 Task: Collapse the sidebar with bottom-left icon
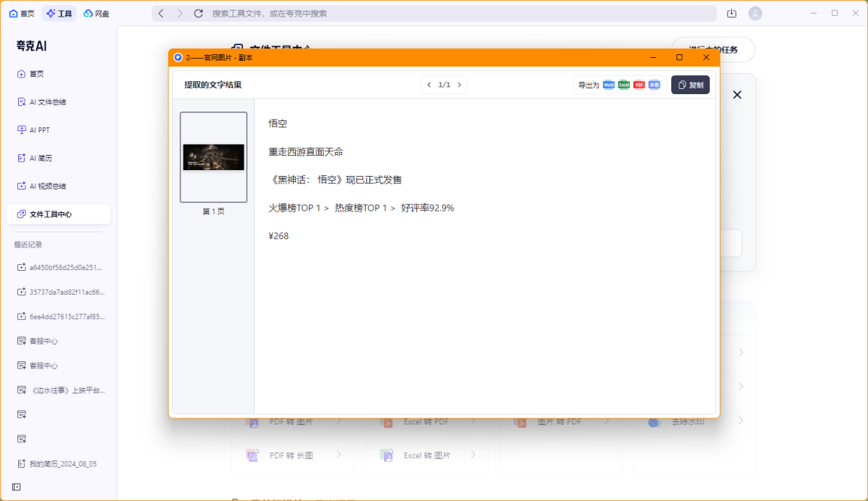(17, 487)
